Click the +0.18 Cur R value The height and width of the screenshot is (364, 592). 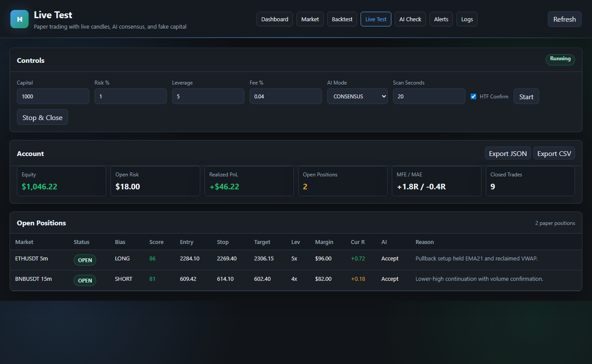click(358, 279)
